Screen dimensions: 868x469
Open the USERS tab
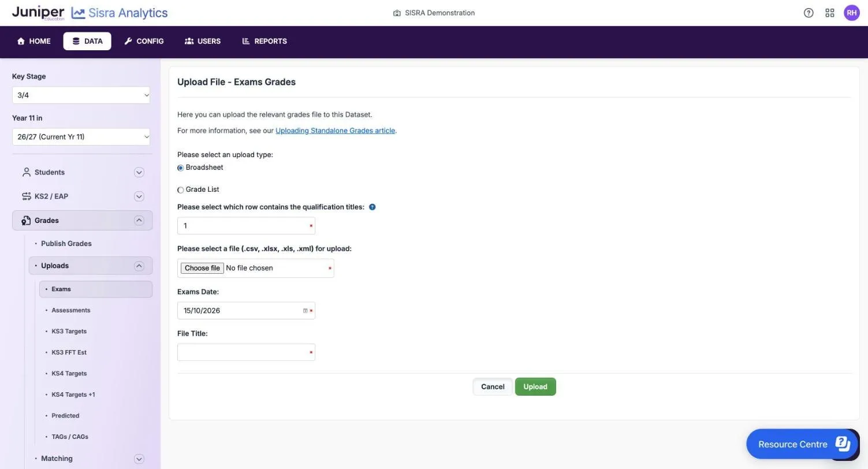click(x=203, y=41)
